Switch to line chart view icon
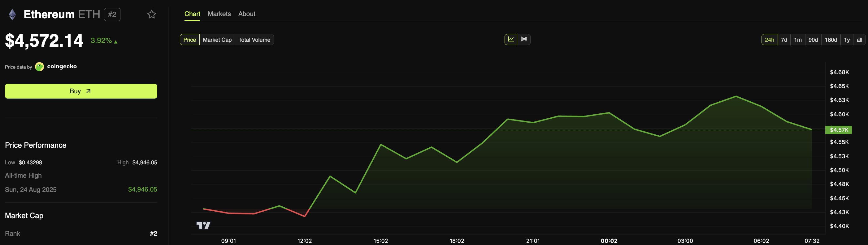 click(x=511, y=39)
